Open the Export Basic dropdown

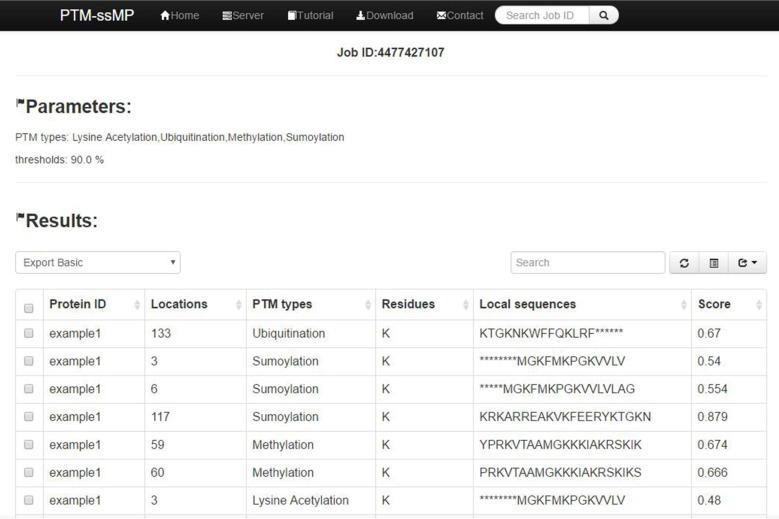click(98, 263)
